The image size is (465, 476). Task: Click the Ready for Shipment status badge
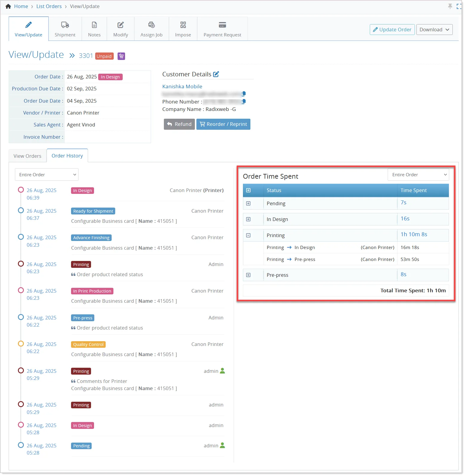pyautogui.click(x=93, y=211)
